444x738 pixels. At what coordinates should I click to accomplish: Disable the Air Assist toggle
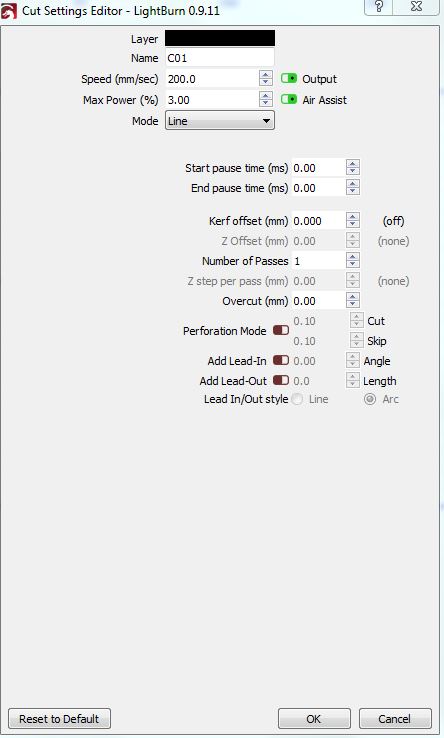point(289,99)
